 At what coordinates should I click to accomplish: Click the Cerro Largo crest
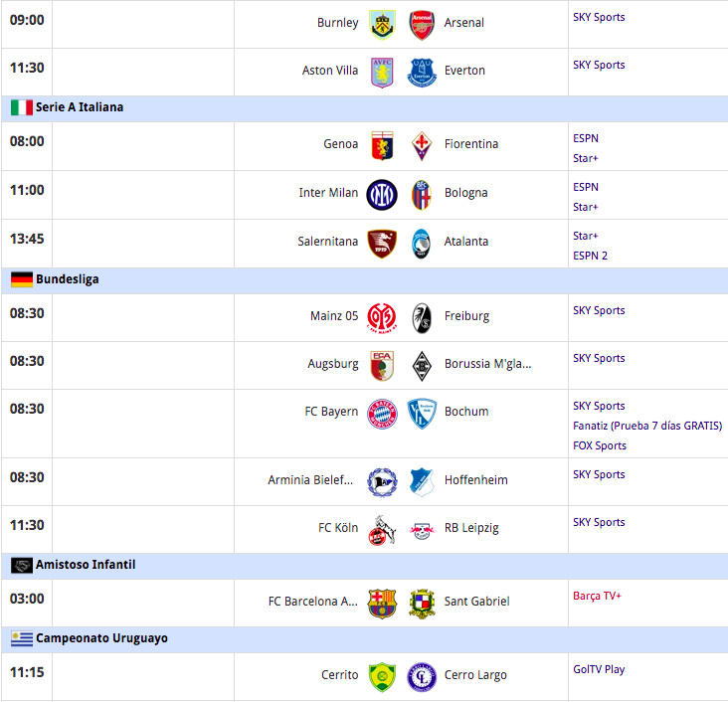click(422, 677)
